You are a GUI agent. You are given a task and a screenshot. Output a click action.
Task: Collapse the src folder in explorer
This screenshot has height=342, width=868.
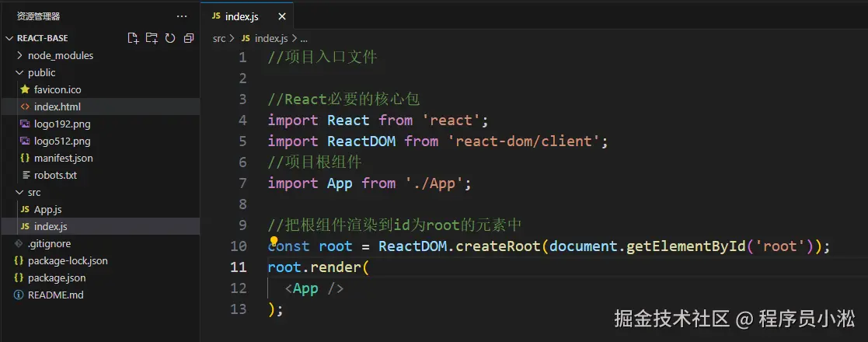20,193
